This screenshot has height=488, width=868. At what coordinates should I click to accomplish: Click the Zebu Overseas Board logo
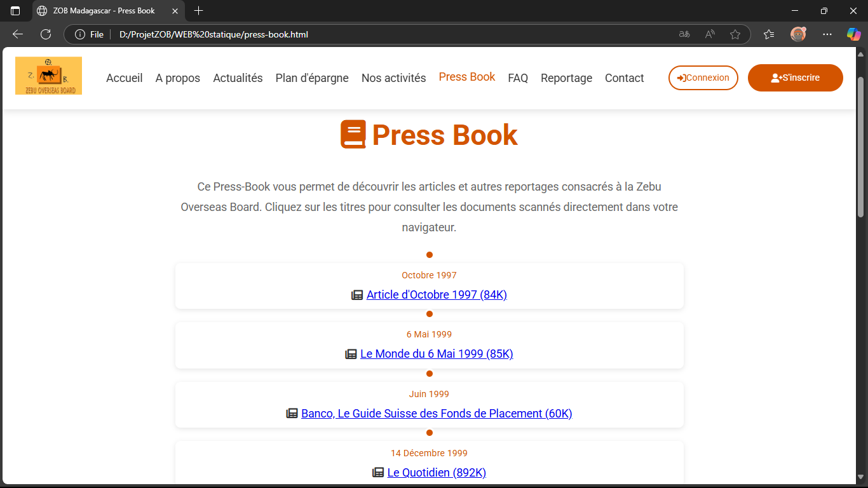click(x=49, y=76)
